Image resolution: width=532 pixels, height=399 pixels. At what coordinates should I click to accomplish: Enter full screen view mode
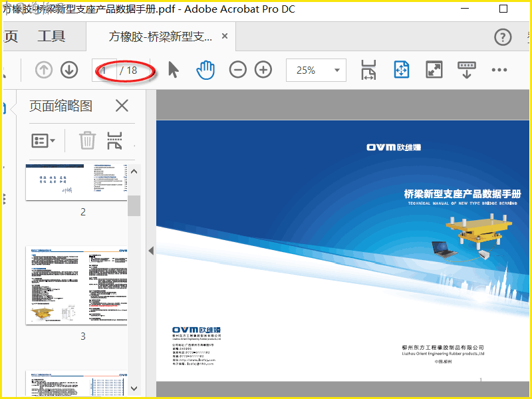click(434, 70)
